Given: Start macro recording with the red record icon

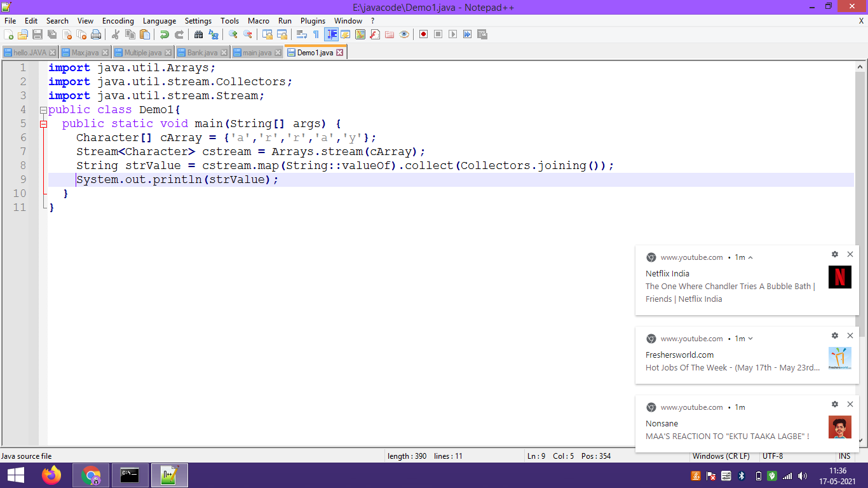Looking at the screenshot, I should point(423,34).
